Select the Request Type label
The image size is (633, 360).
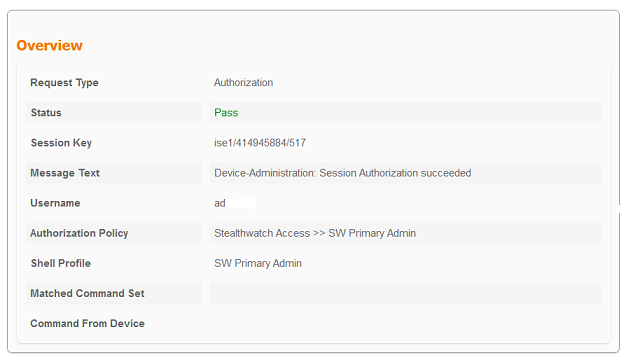tap(64, 83)
